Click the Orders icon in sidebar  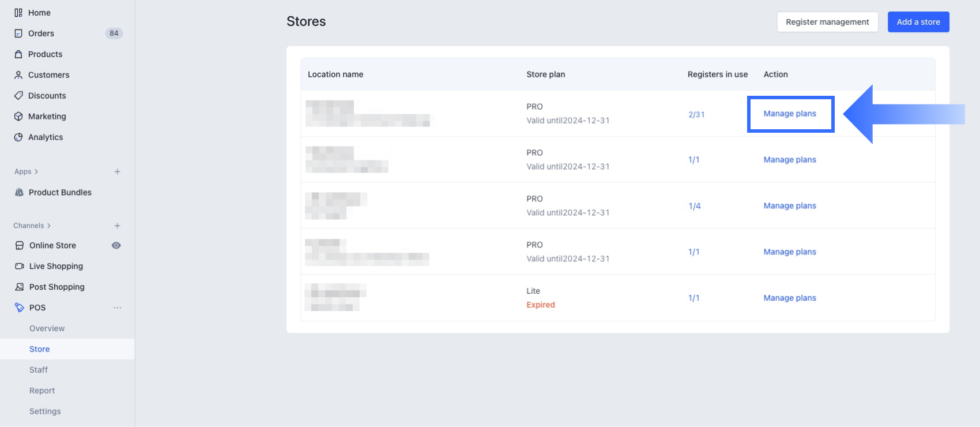click(x=18, y=33)
